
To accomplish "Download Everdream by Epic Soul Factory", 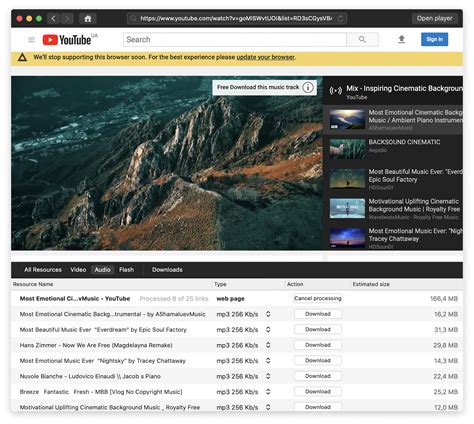I will (318, 329).
